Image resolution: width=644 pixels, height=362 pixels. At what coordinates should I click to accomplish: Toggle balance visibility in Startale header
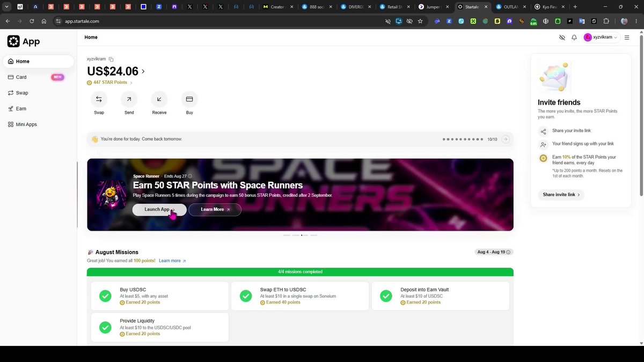(x=562, y=38)
